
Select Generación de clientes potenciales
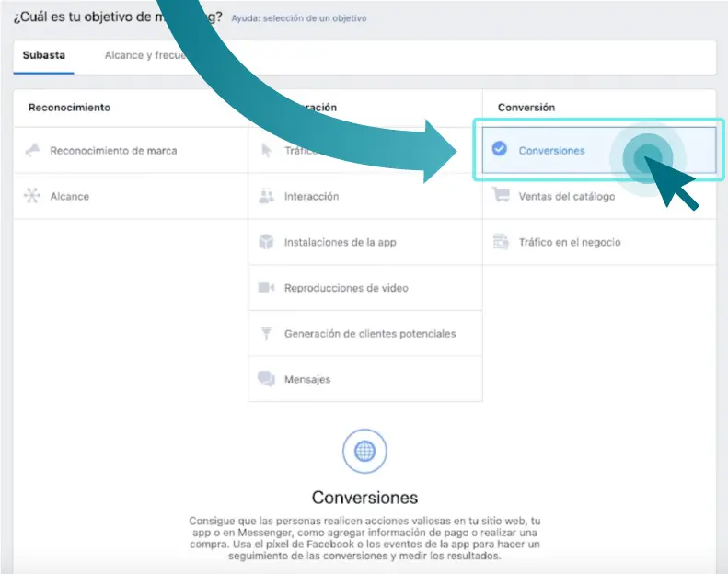(x=370, y=334)
